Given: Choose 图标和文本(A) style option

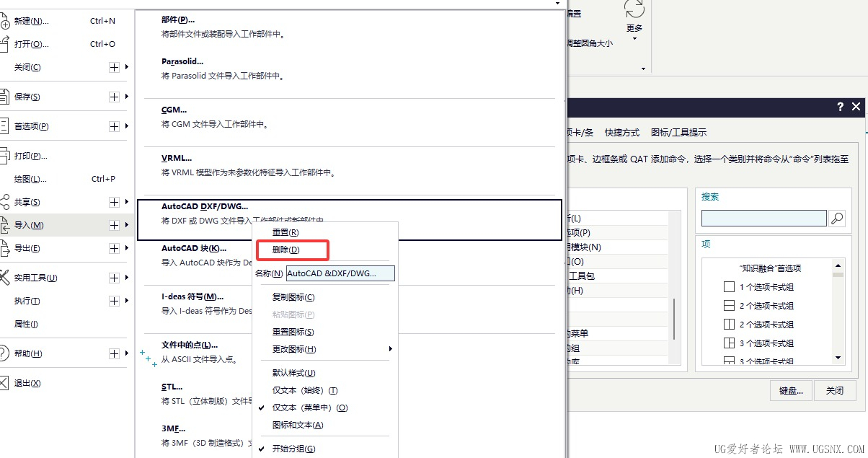Looking at the screenshot, I should point(298,425).
